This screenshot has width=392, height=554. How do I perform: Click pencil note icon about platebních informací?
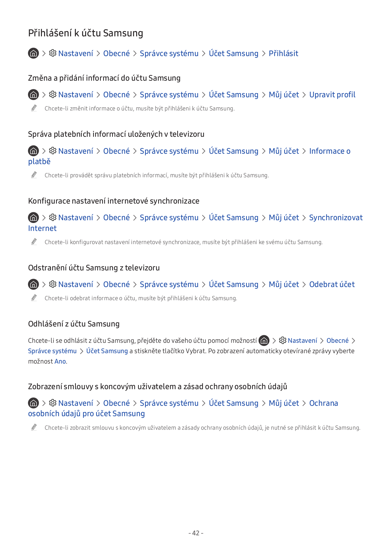point(34,175)
